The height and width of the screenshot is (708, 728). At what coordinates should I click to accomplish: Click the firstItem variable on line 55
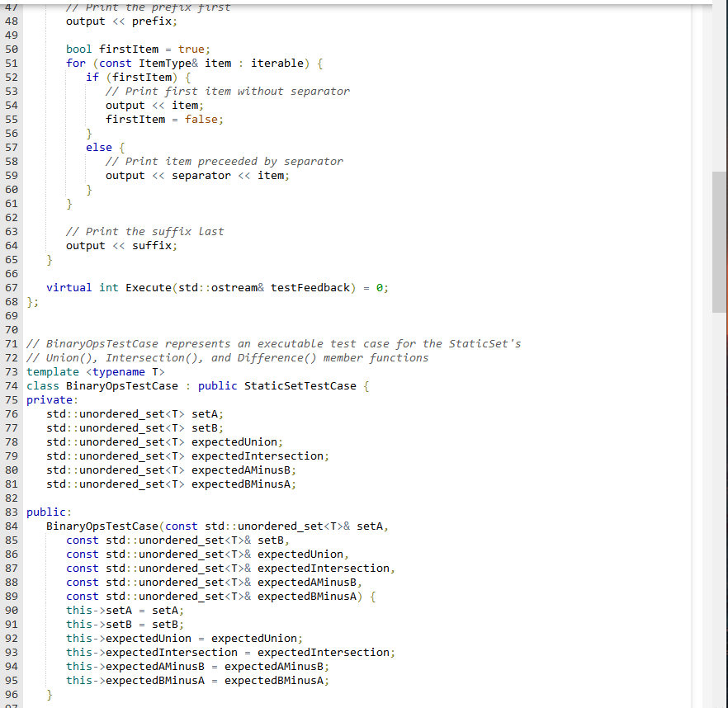click(136, 119)
